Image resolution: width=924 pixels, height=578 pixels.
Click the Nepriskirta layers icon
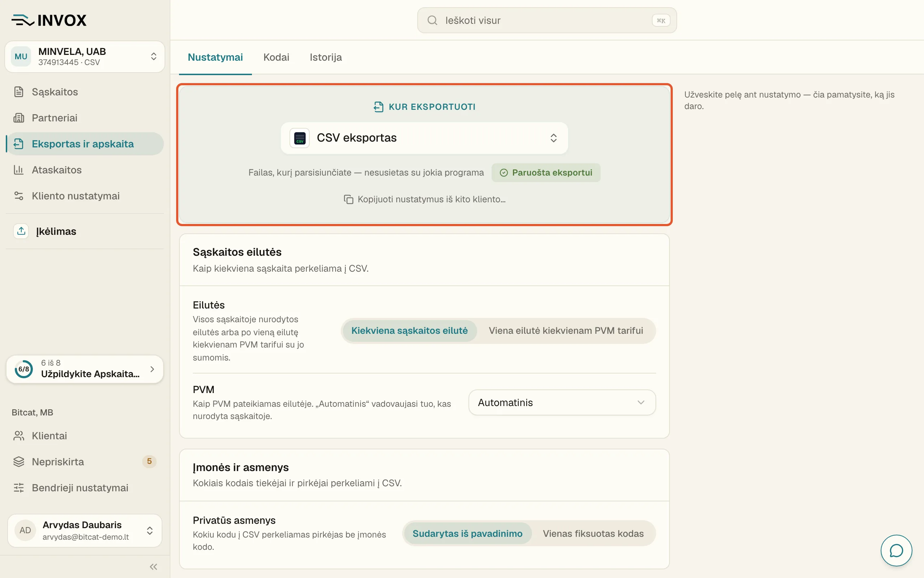(19, 462)
